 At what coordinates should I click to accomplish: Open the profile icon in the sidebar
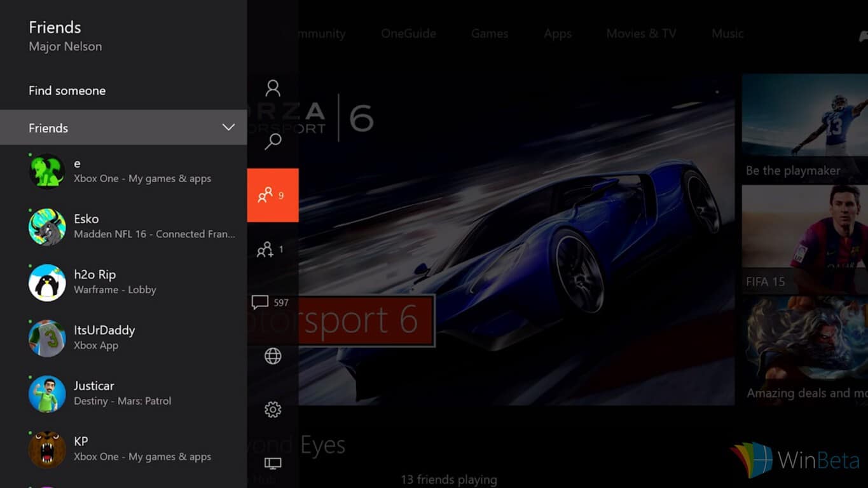(273, 88)
